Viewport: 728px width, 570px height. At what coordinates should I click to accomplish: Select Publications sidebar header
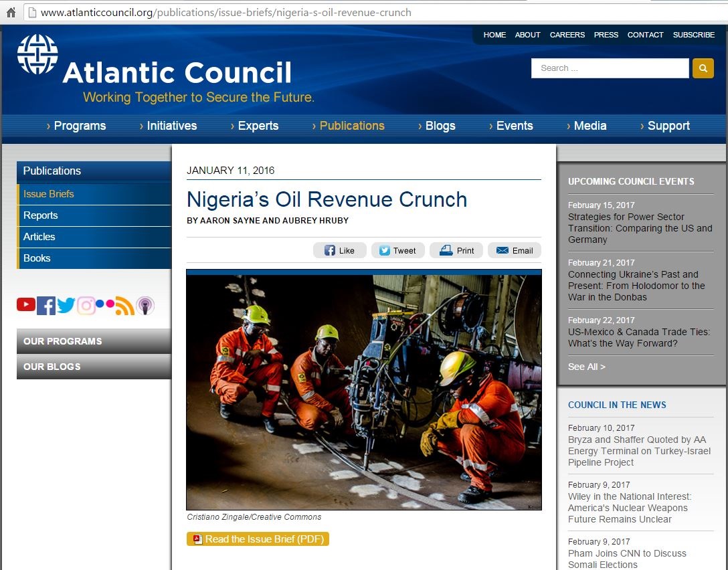tap(94, 171)
